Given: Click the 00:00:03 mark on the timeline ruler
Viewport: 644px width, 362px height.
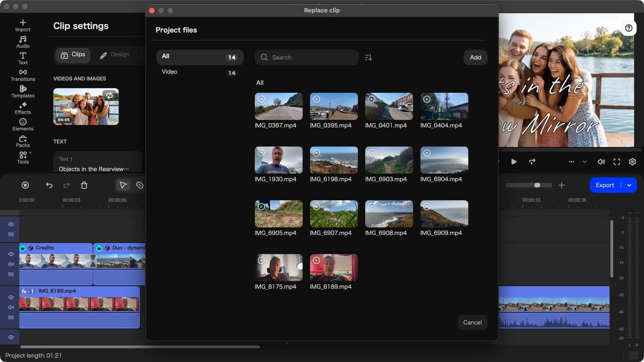Looking at the screenshot, I should pyautogui.click(x=71, y=200).
